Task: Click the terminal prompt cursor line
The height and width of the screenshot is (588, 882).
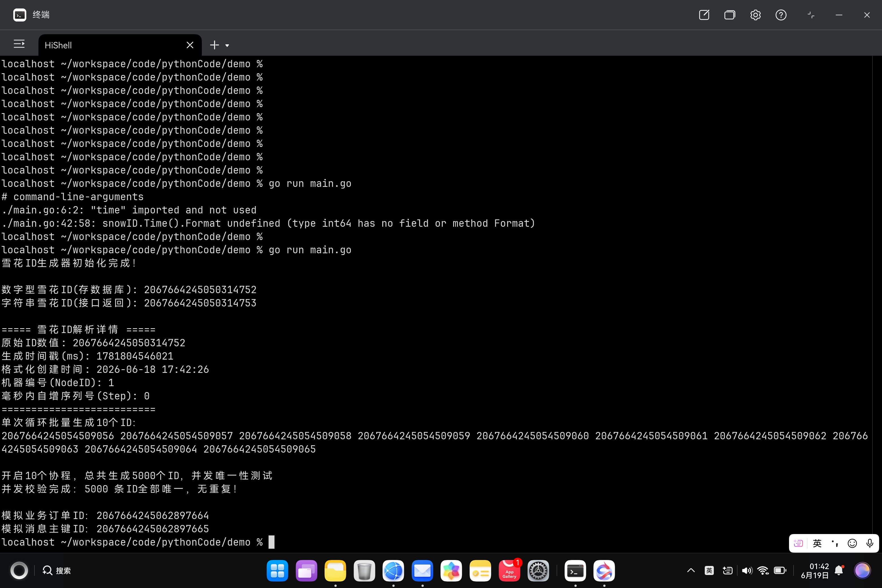Action: click(138, 542)
